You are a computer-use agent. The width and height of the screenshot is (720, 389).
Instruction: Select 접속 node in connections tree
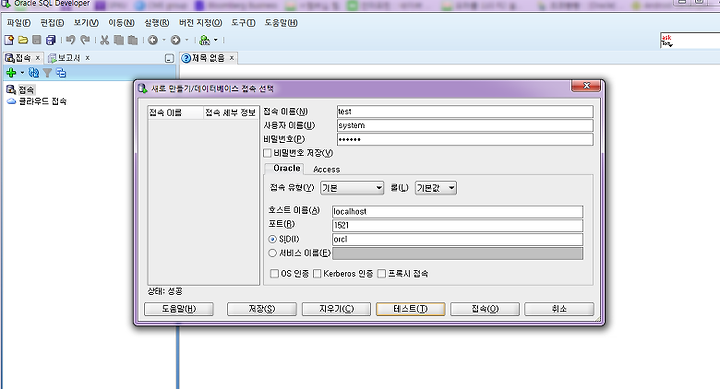(x=21, y=90)
